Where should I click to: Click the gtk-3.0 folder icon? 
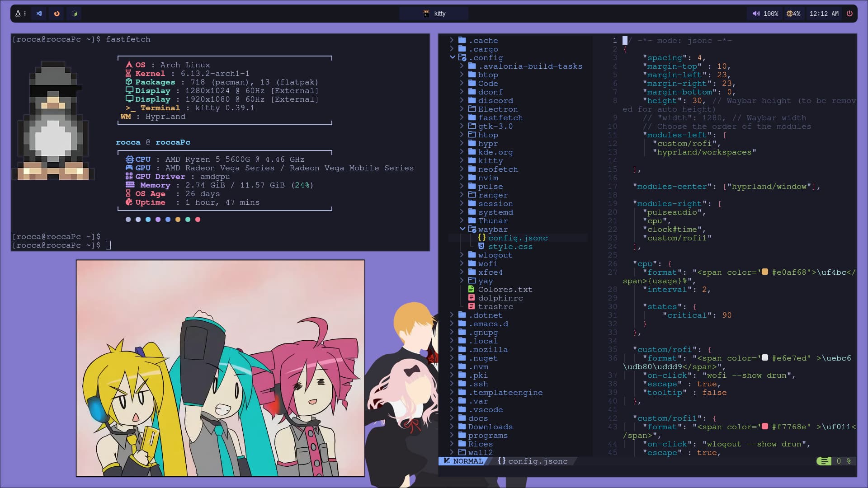coord(472,126)
